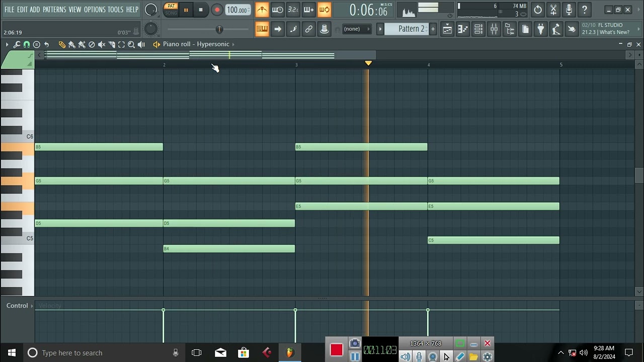The width and height of the screenshot is (644, 362).
Task: Toggle step editing mode button
Action: tap(293, 29)
